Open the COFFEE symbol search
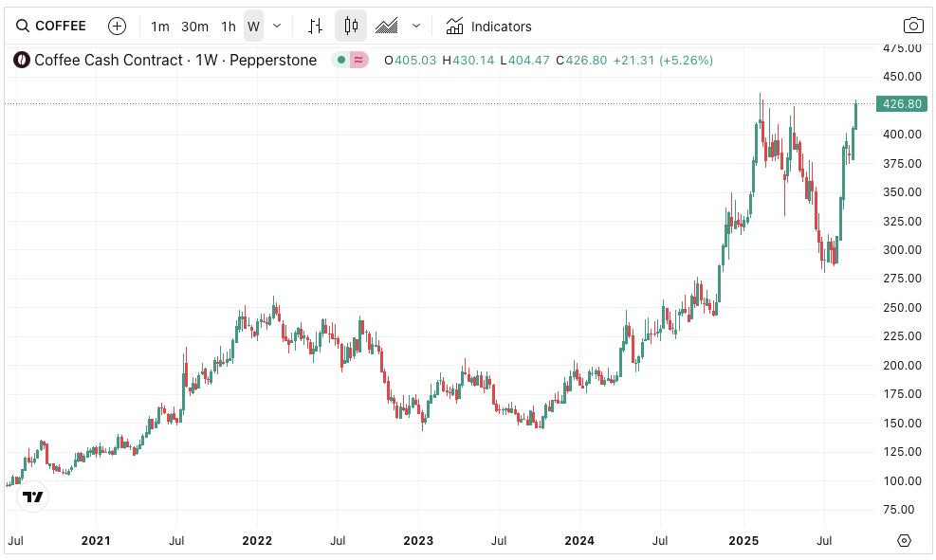This screenshot has width=936, height=560. [52, 26]
